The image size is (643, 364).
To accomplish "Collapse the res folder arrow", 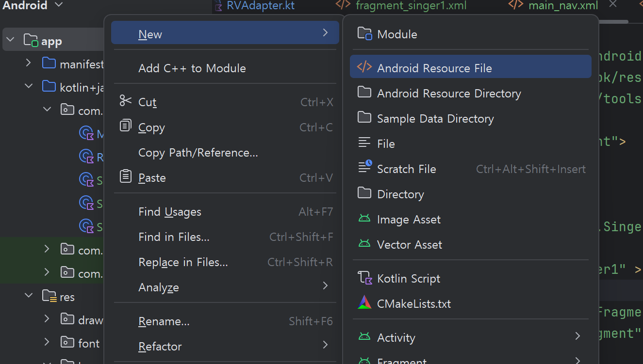I will click(29, 295).
